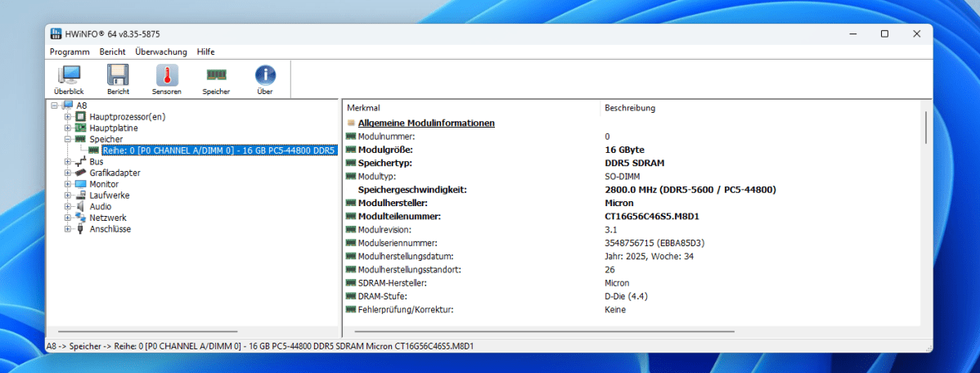980x373 pixels.
Task: Click the details pane horizontal scrollbar
Action: 544,331
